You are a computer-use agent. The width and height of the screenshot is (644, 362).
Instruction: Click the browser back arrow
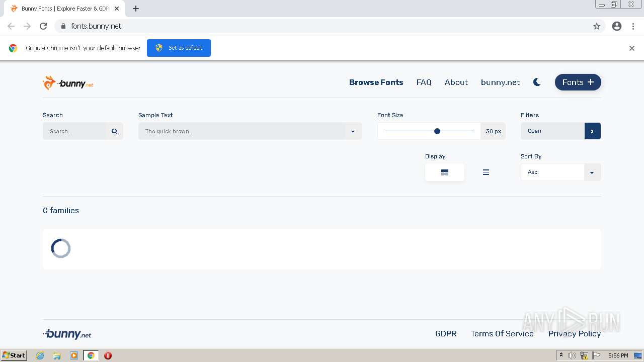tap(11, 26)
